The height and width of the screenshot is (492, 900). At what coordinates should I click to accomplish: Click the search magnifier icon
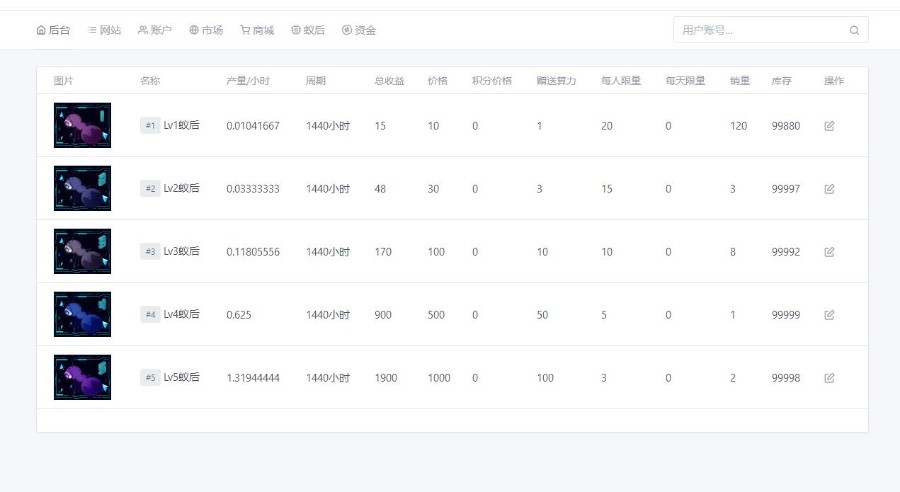[x=854, y=30]
